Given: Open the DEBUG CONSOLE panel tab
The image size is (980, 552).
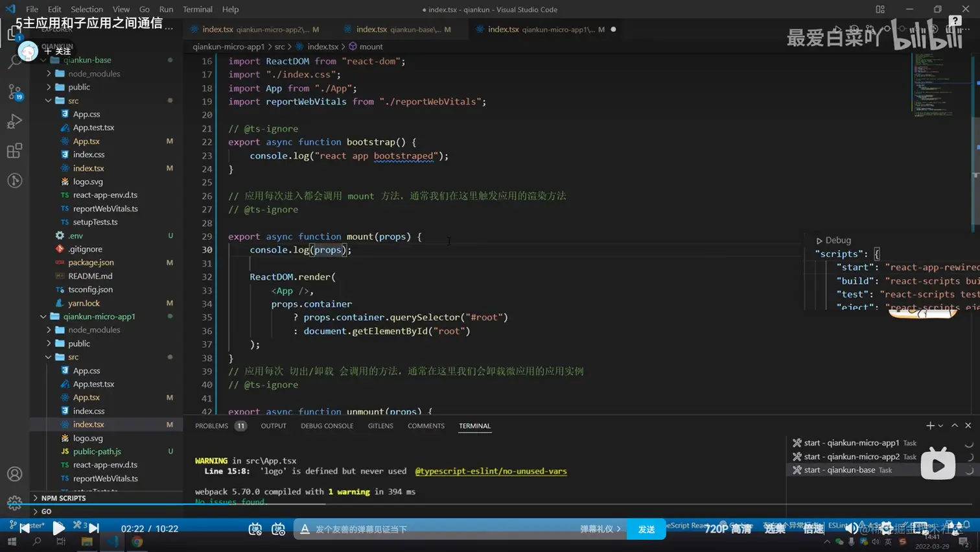Looking at the screenshot, I should (x=327, y=426).
